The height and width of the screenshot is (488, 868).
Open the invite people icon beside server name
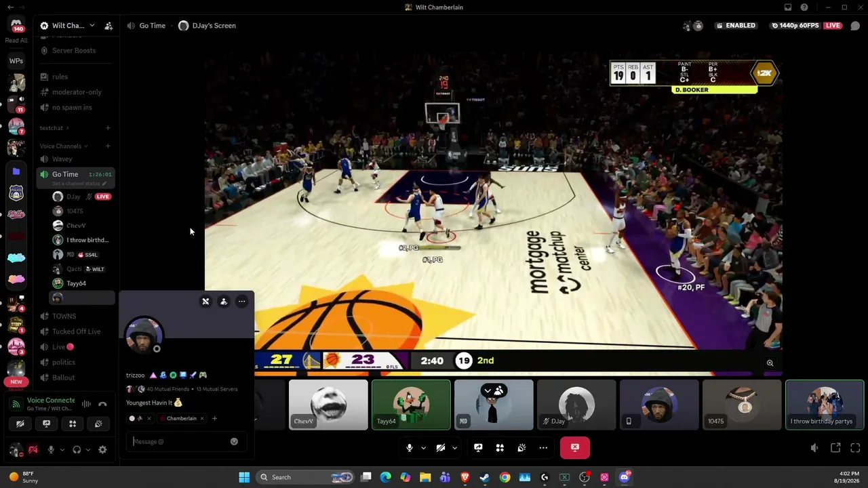tap(108, 26)
